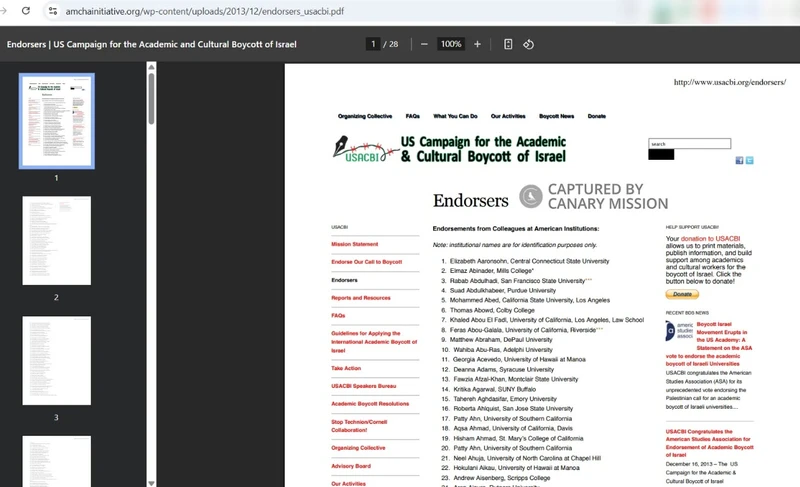
Task: Open What You Can Do menu item
Action: (455, 116)
